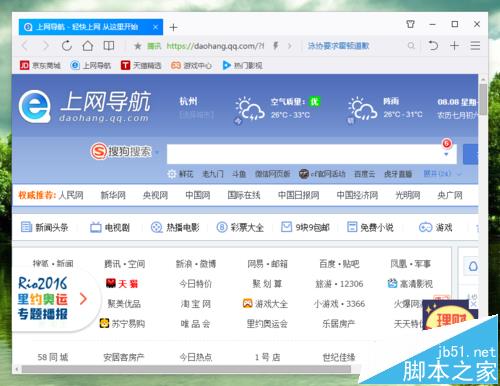Click the Rio banner red arrow
The width and height of the screenshot is (500, 386).
(83, 298)
